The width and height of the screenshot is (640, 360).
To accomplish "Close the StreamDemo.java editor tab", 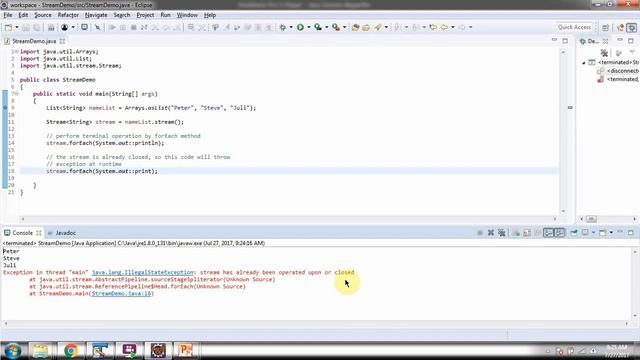I will tap(62, 41).
